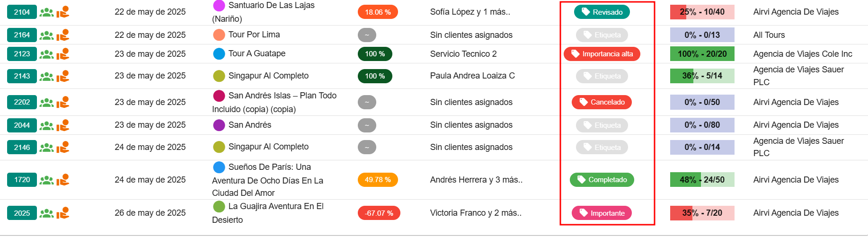The height and width of the screenshot is (237, 868).
Task: Open booking ID 2164 badge
Action: coord(22,35)
